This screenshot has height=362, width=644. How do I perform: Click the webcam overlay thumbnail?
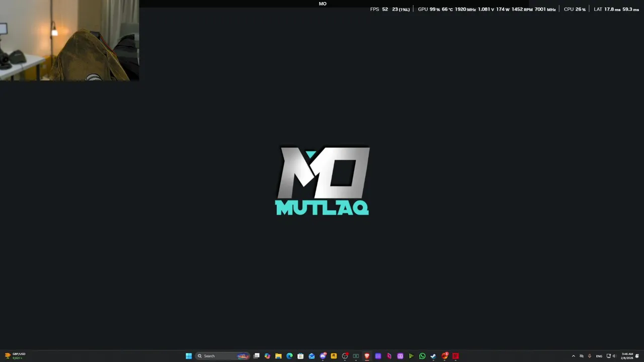pyautogui.click(x=69, y=40)
